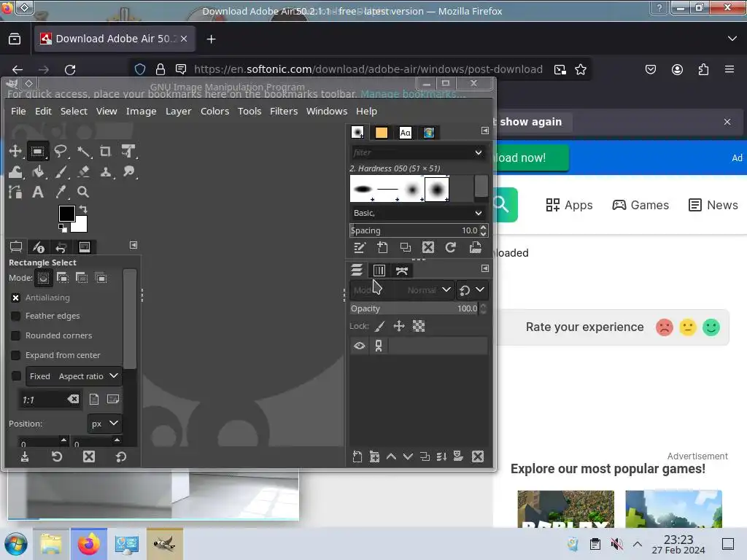Select the Paintbrush tool
This screenshot has height=560, width=747.
click(61, 172)
